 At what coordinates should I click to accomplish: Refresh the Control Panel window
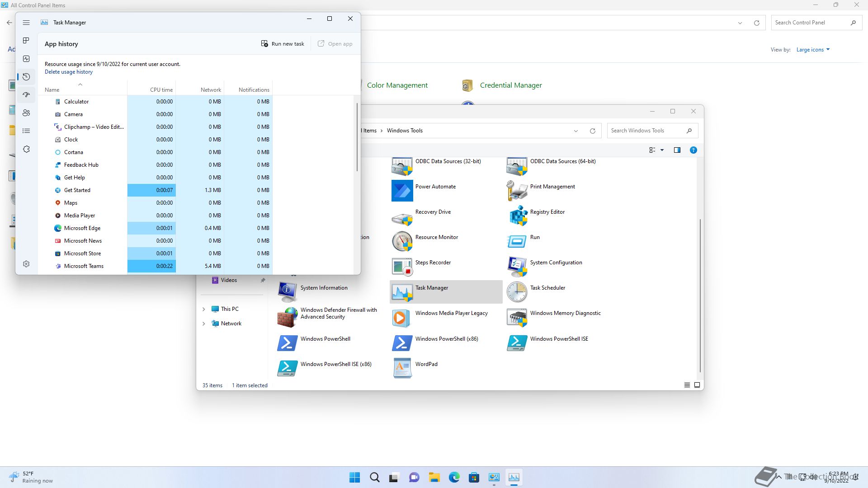tap(757, 23)
